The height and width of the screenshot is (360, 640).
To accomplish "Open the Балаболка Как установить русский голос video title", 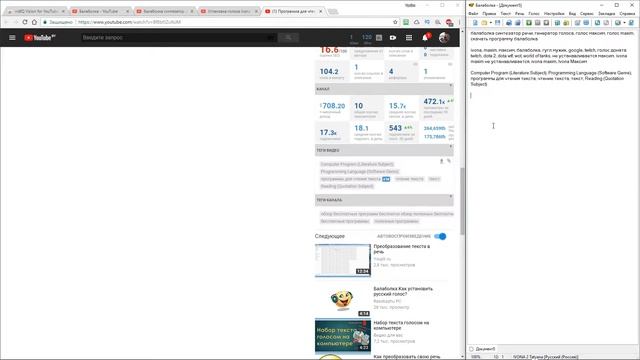I will (403, 291).
